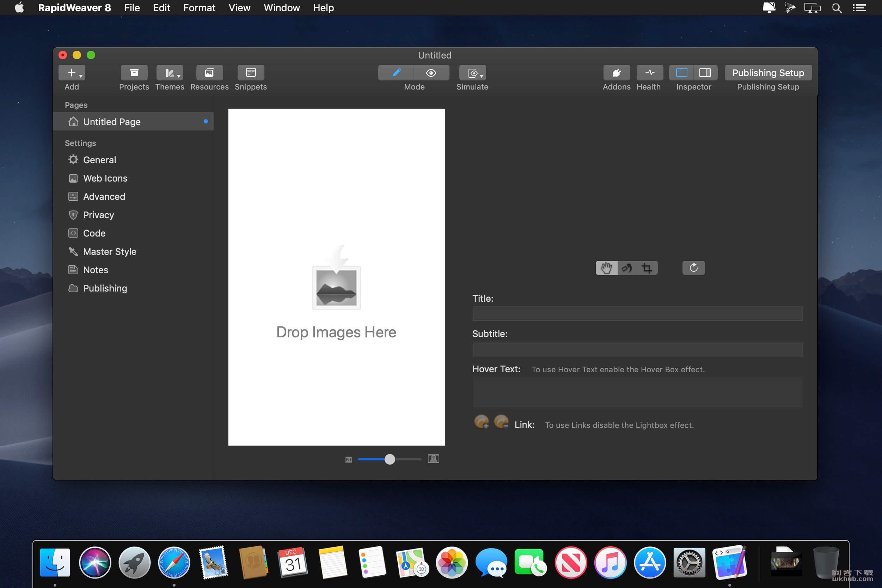
Task: Open Messages from the Dock
Action: 491,563
